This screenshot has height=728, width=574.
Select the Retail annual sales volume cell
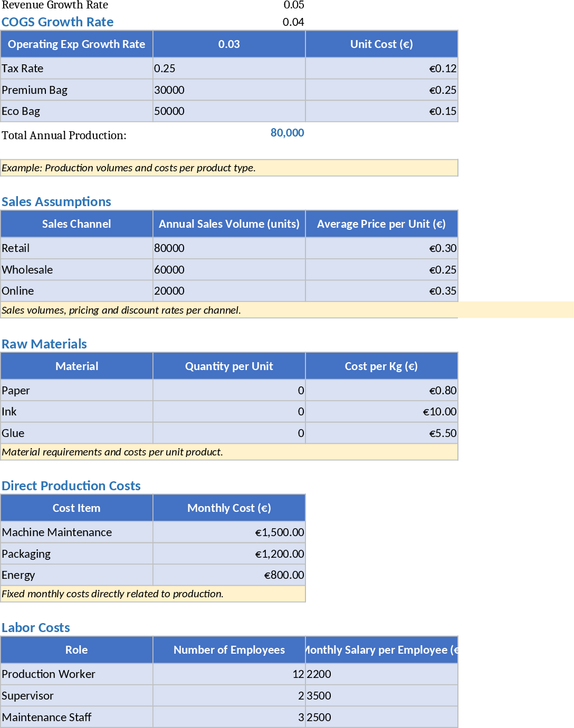click(228, 248)
